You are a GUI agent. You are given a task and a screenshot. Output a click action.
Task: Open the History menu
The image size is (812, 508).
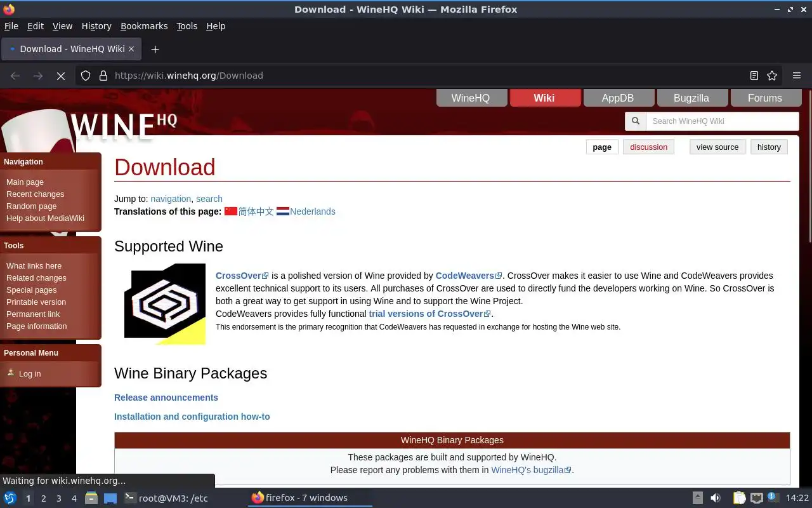coord(96,26)
